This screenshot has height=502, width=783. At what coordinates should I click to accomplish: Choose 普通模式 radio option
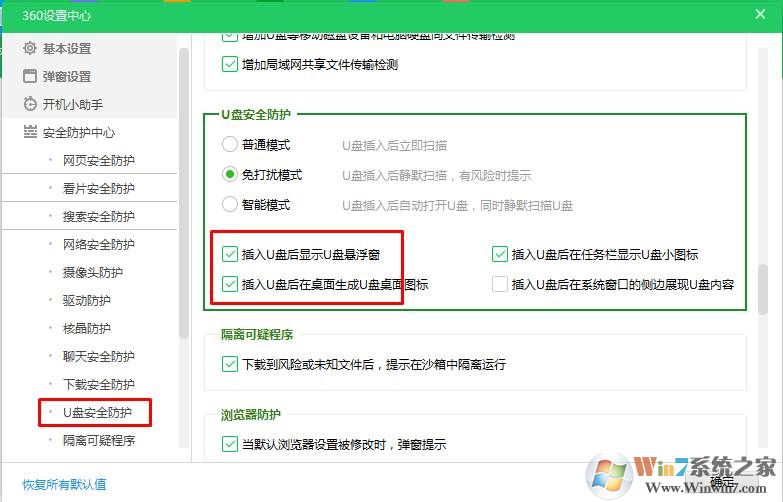pyautogui.click(x=230, y=144)
